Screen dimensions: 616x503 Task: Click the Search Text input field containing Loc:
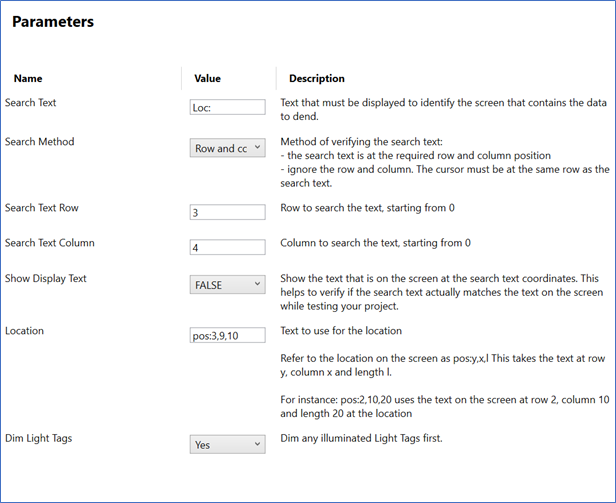(x=227, y=107)
